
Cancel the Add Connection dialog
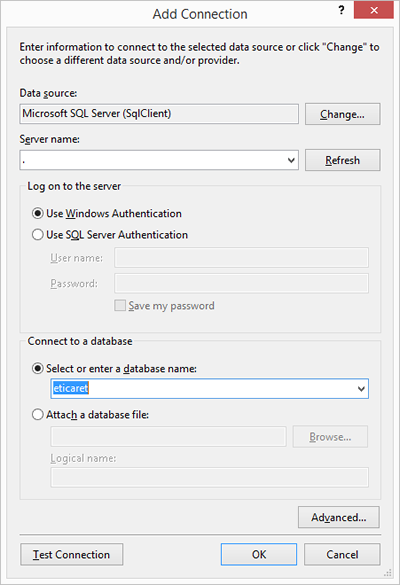pos(342,554)
